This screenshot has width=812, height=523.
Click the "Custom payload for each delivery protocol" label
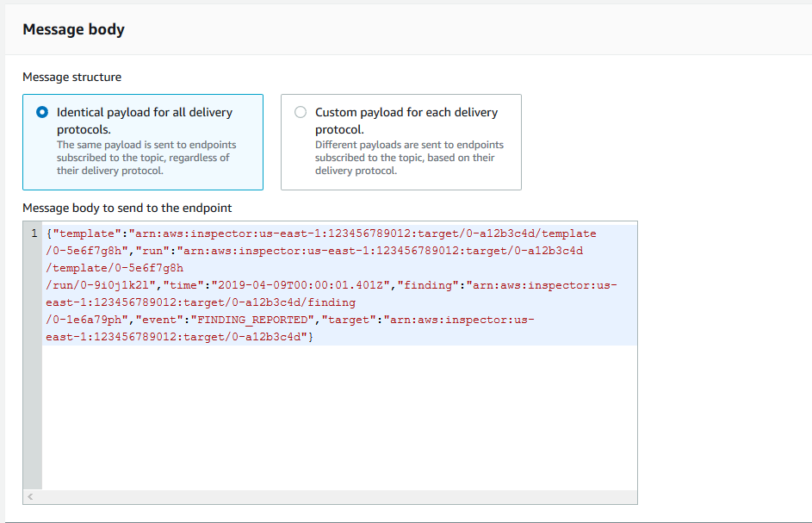tap(406, 121)
